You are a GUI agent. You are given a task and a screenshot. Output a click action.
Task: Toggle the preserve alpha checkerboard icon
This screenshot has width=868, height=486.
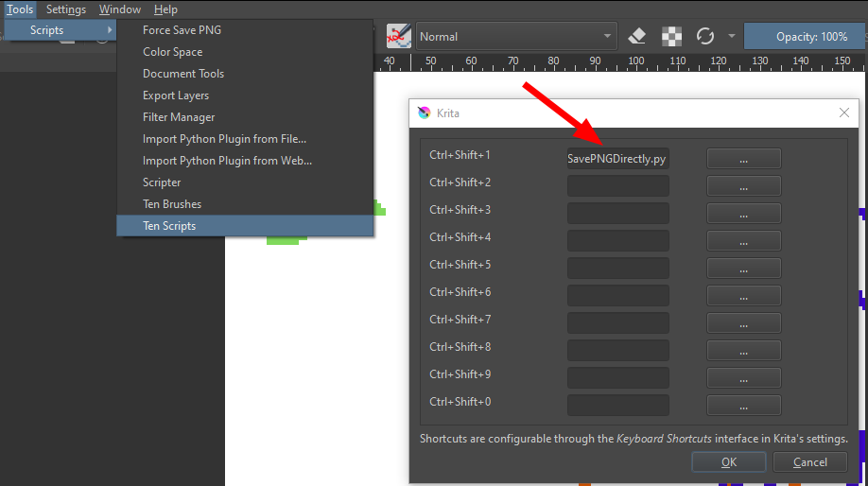[671, 37]
